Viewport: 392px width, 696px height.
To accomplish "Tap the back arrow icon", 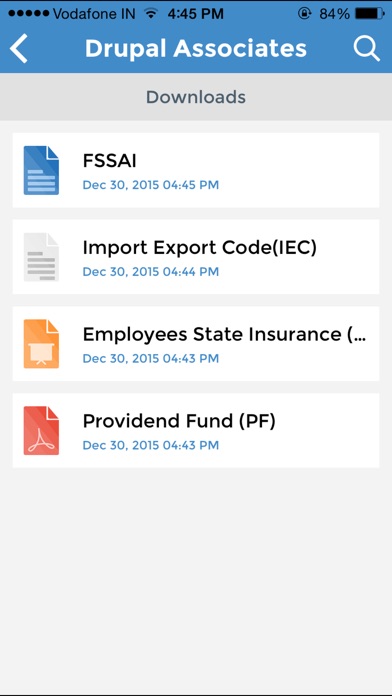I will [19, 48].
